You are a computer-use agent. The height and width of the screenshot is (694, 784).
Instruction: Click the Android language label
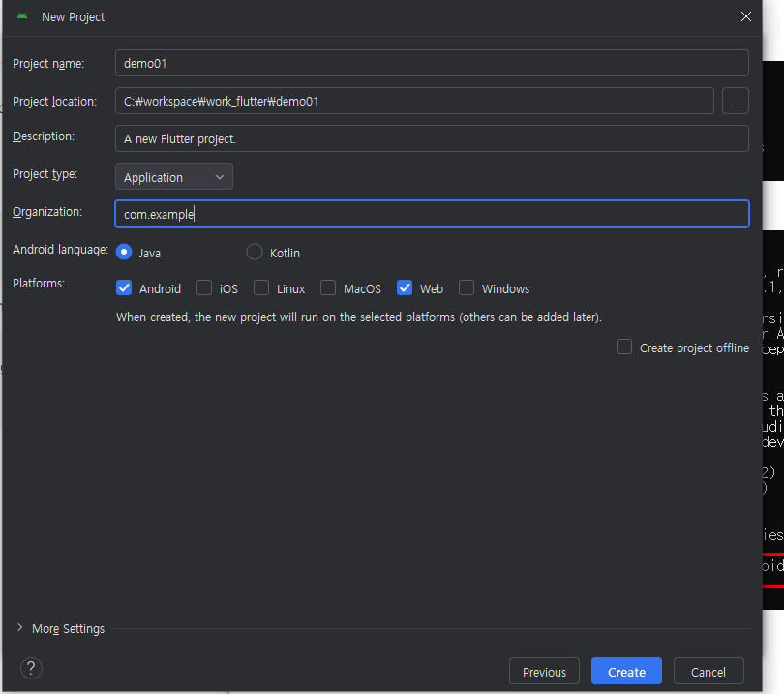click(60, 250)
